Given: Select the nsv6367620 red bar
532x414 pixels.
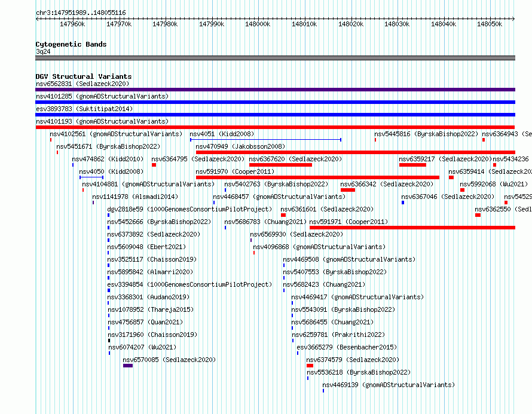Looking at the screenshot, I should tap(280, 165).
